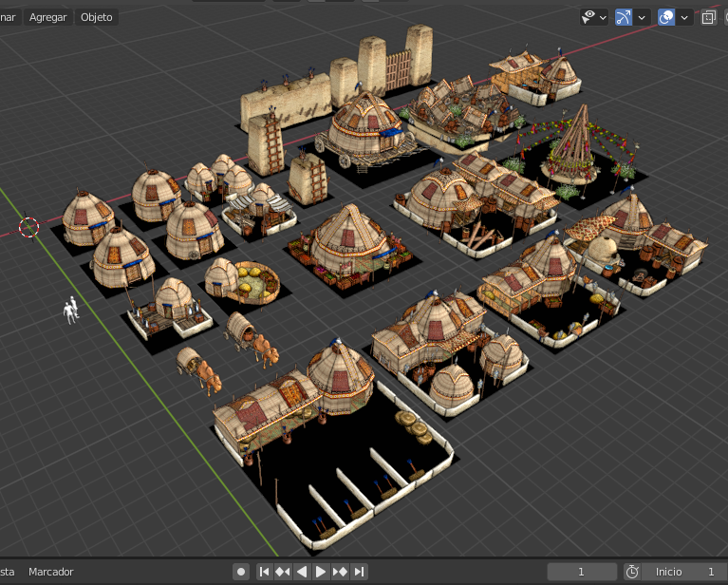Viewport: 728px width, 585px height.
Task: Open the Marcador menu in timeline
Action: click(x=51, y=572)
